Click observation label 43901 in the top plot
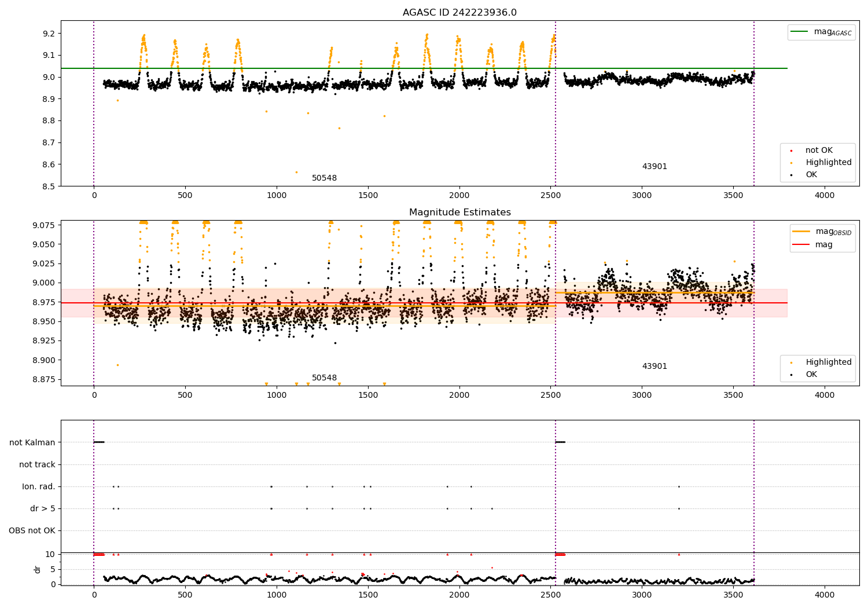The image size is (868, 608). tap(654, 167)
